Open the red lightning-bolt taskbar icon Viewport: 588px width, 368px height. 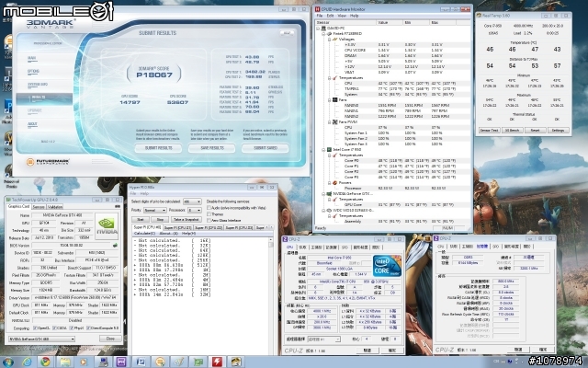[217, 362]
